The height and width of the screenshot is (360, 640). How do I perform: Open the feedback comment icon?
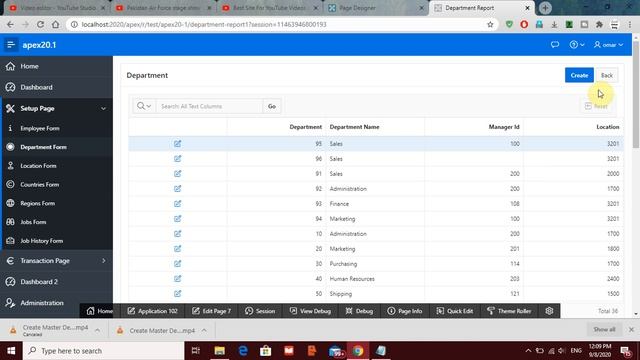555,44
